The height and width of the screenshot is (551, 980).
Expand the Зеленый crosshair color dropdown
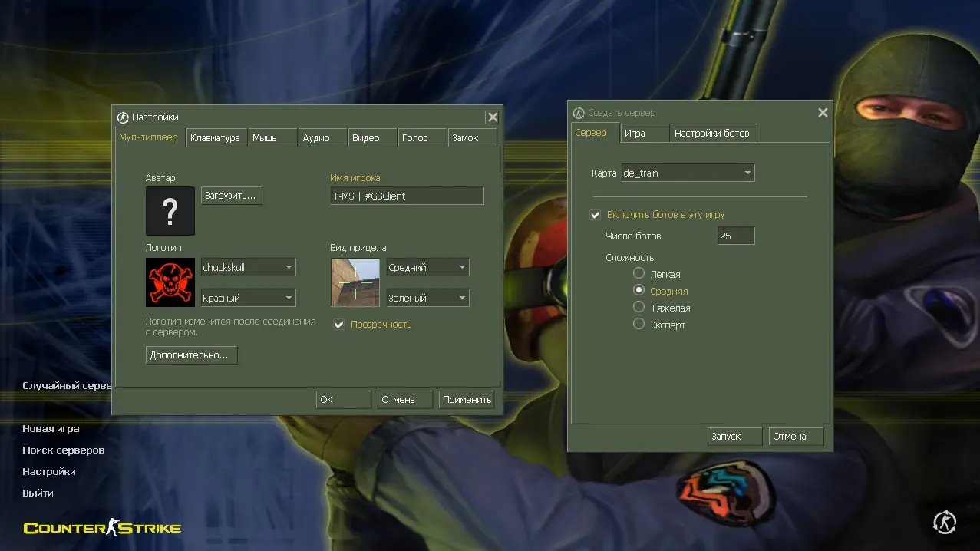427,299
